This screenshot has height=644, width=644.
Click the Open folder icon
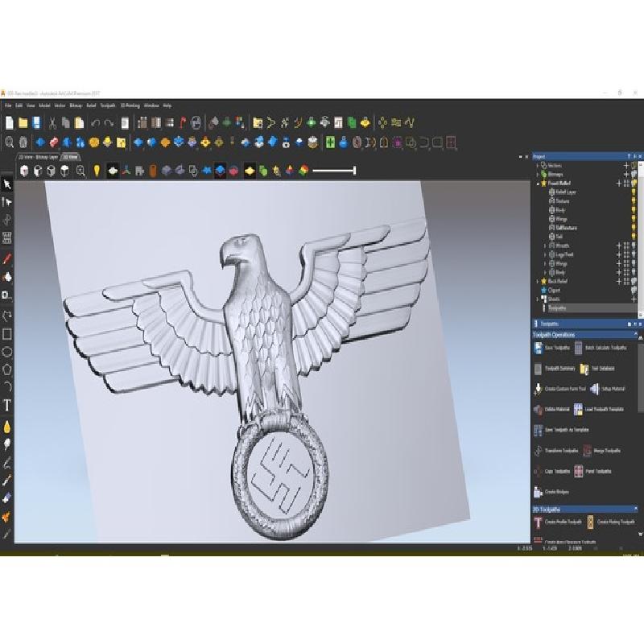pos(23,122)
